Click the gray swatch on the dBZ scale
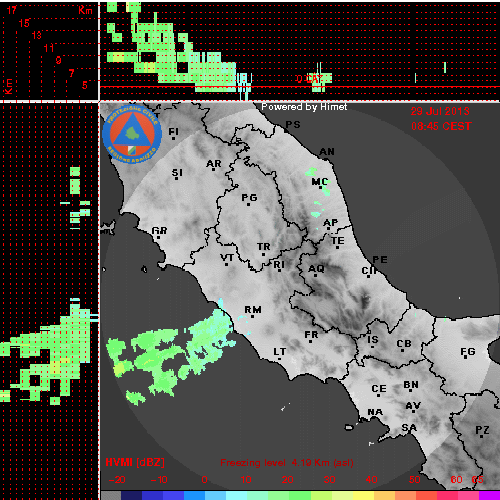 pos(111,495)
